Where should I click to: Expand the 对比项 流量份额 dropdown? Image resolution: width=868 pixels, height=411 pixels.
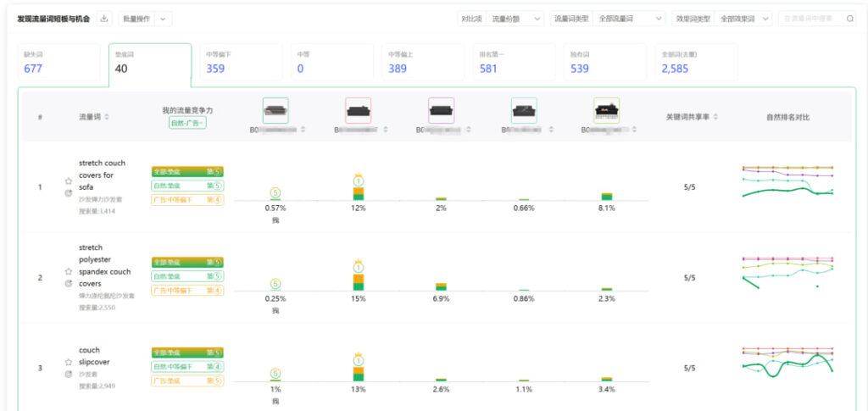coord(515,18)
